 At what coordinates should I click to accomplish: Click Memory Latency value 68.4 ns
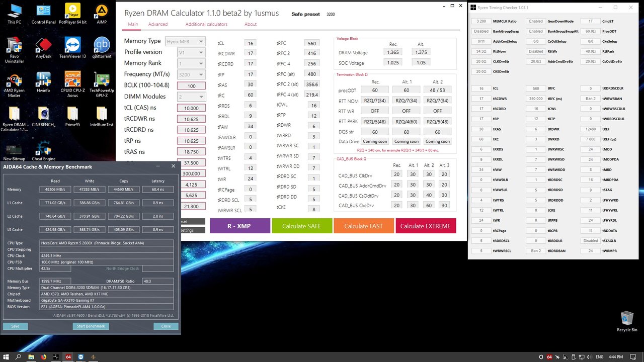158,190
